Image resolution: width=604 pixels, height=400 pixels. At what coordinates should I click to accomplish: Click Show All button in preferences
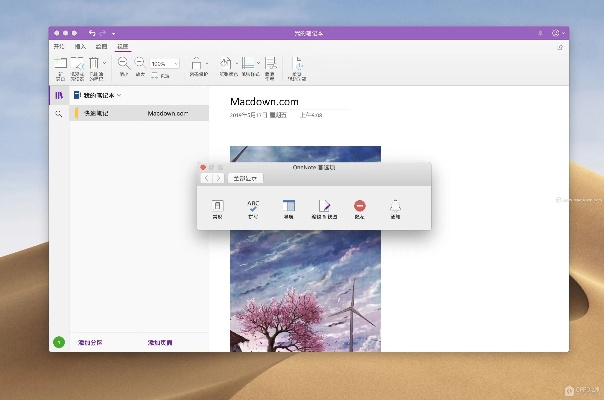tap(245, 177)
